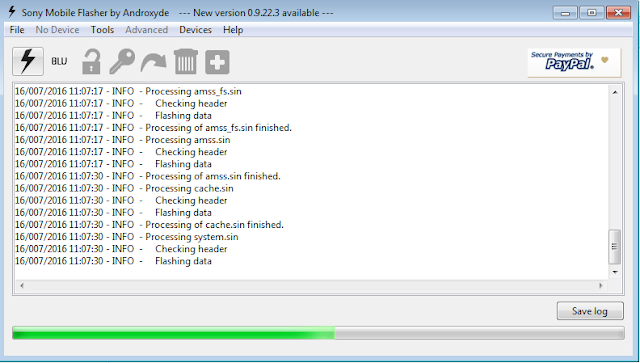Click the key icon in toolbar

[122, 62]
